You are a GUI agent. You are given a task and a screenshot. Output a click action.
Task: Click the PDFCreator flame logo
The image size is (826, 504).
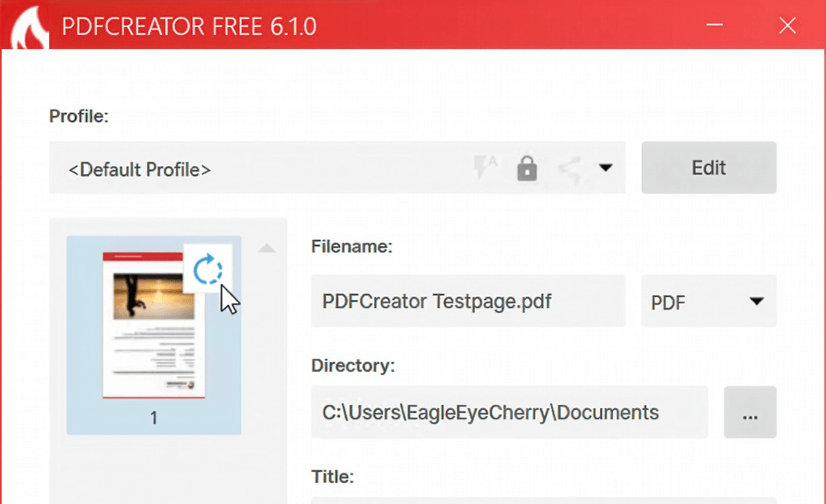(24, 26)
